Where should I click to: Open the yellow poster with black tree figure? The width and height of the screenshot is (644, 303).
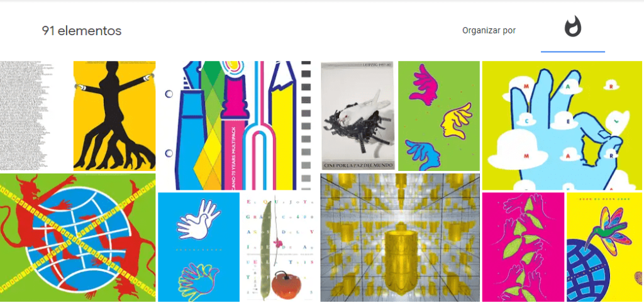pyautogui.click(x=114, y=116)
